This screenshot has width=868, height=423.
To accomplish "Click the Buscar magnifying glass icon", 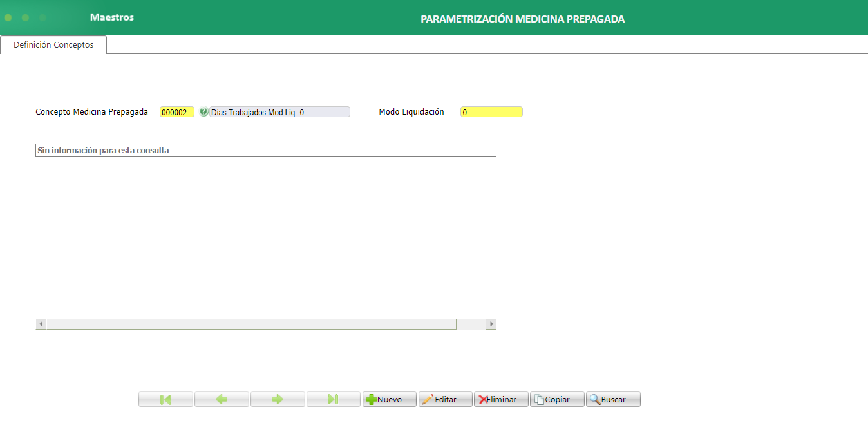I will [596, 399].
